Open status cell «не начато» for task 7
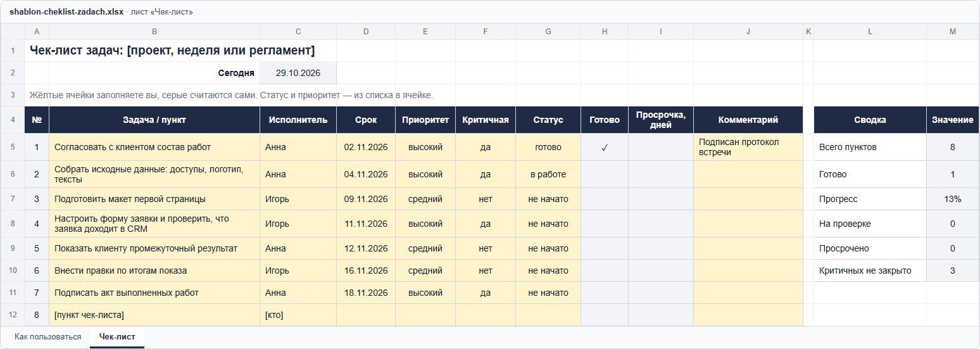The height and width of the screenshot is (349, 980). (x=548, y=293)
